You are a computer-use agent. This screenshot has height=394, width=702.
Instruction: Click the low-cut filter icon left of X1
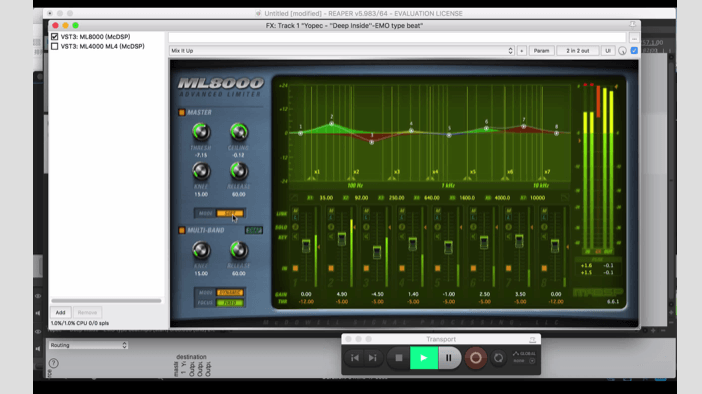tap(294, 197)
